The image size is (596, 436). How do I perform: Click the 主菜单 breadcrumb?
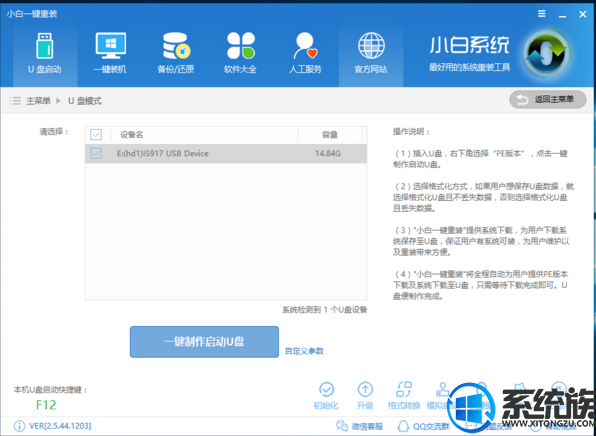click(x=38, y=101)
